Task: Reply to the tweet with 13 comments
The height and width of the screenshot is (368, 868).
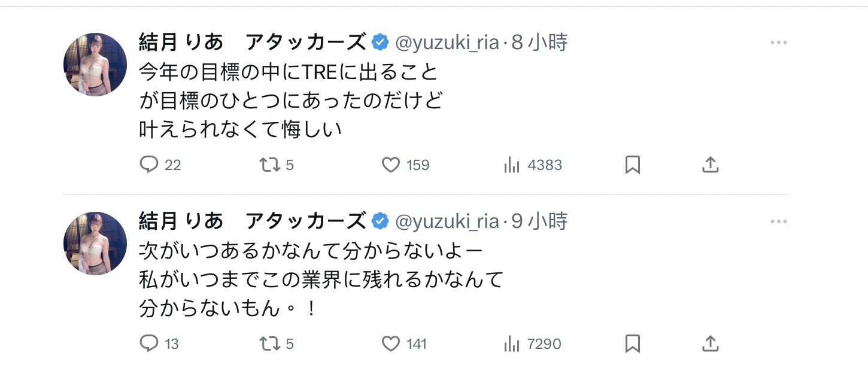Action: [x=148, y=343]
